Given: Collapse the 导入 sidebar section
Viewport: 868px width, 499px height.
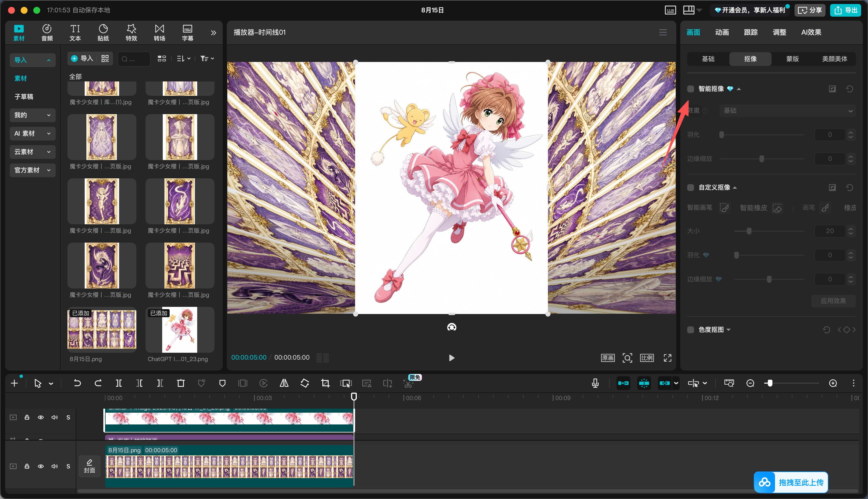Looking at the screenshot, I should click(x=33, y=60).
